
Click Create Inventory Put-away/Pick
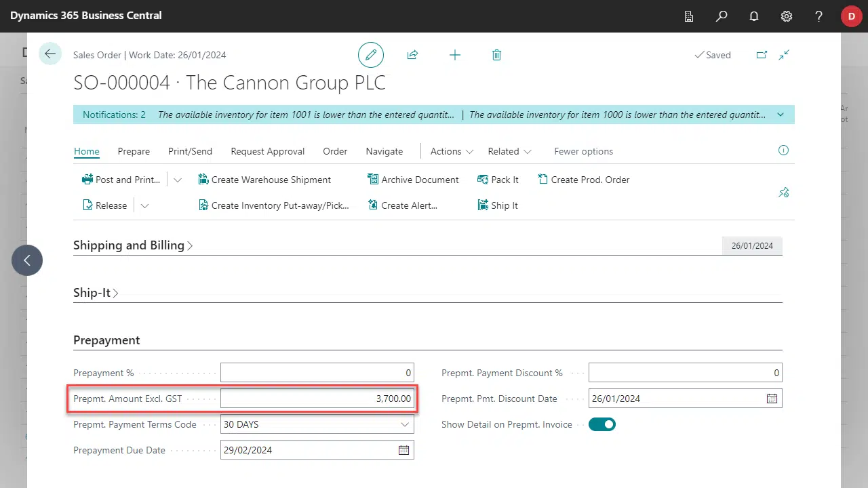pyautogui.click(x=273, y=205)
